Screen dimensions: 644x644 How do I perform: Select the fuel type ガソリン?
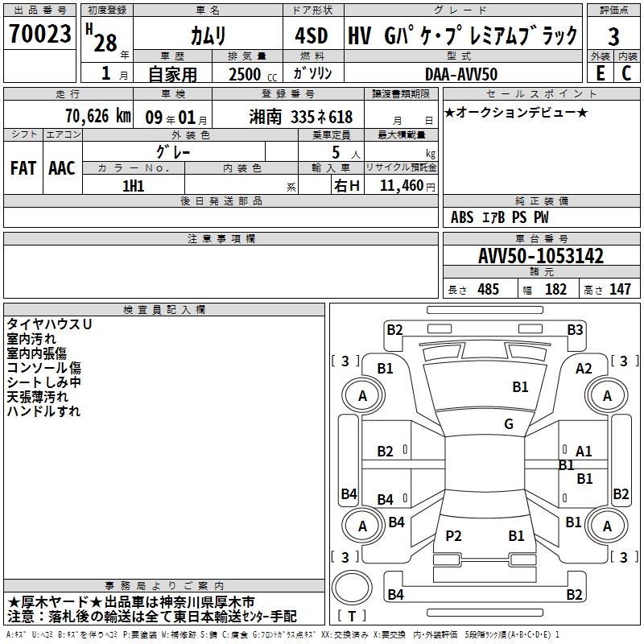[x=312, y=73]
